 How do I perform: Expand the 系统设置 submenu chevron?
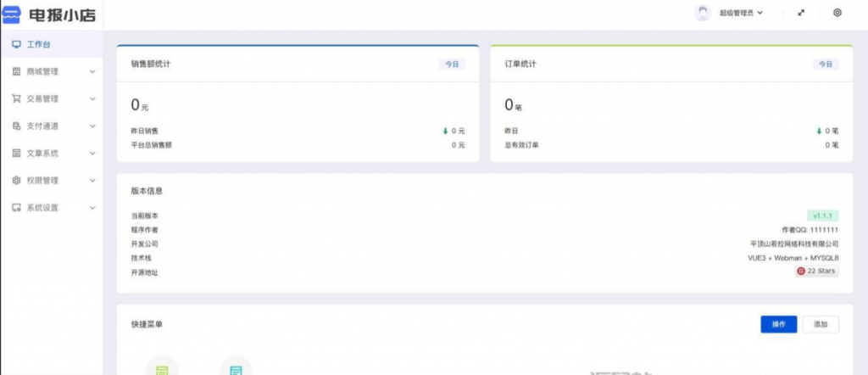[x=92, y=208]
